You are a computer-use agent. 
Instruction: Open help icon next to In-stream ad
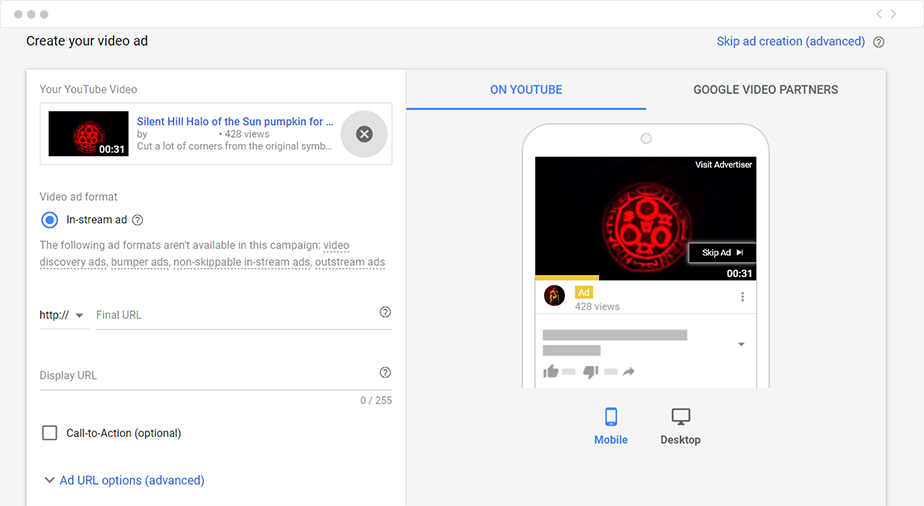tap(137, 220)
